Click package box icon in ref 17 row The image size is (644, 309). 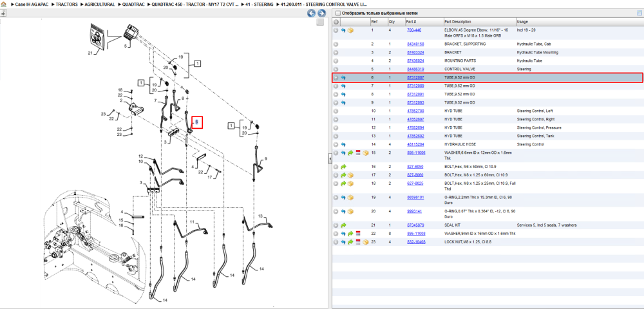coord(351,175)
